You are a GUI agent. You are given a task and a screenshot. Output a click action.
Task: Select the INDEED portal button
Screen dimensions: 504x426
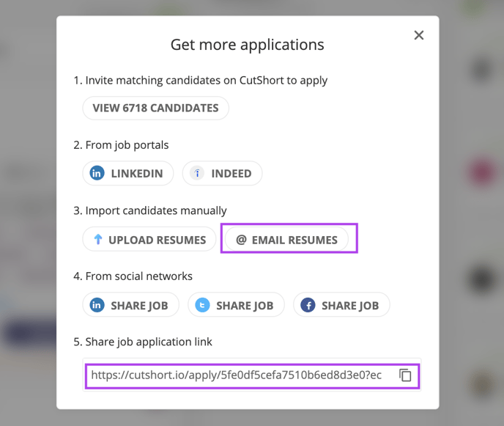coord(222,173)
